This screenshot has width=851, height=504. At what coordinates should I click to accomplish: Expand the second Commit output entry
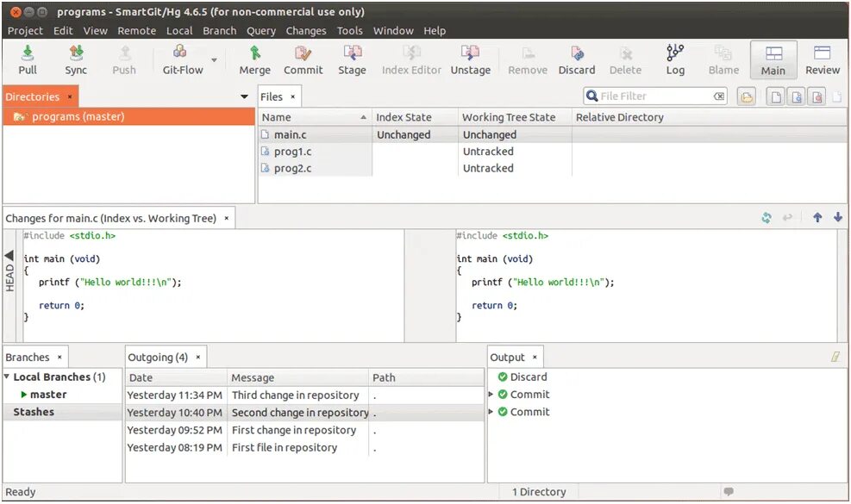491,412
